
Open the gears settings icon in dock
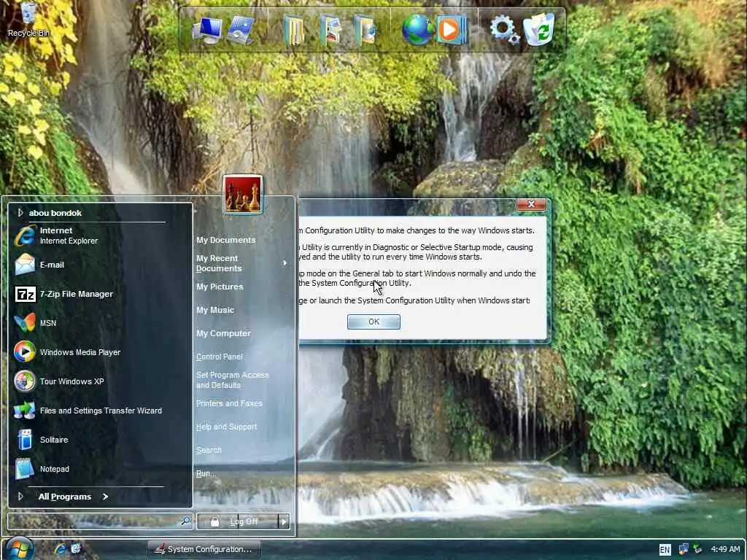point(505,29)
